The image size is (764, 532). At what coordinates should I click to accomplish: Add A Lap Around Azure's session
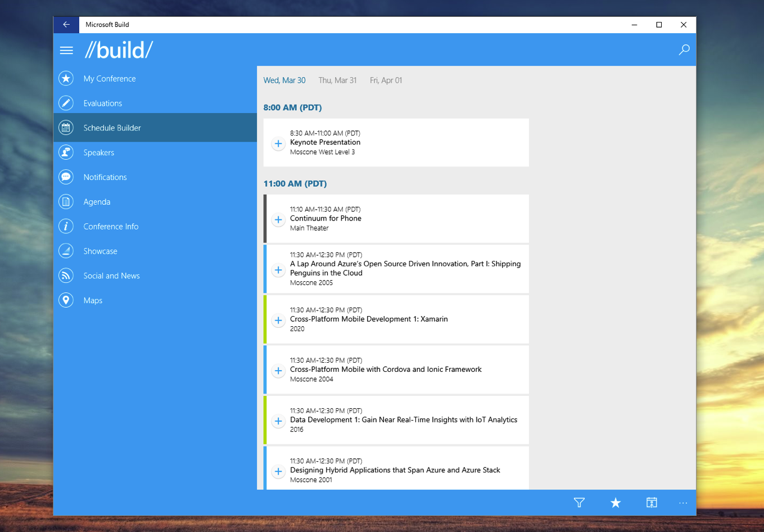(x=278, y=270)
